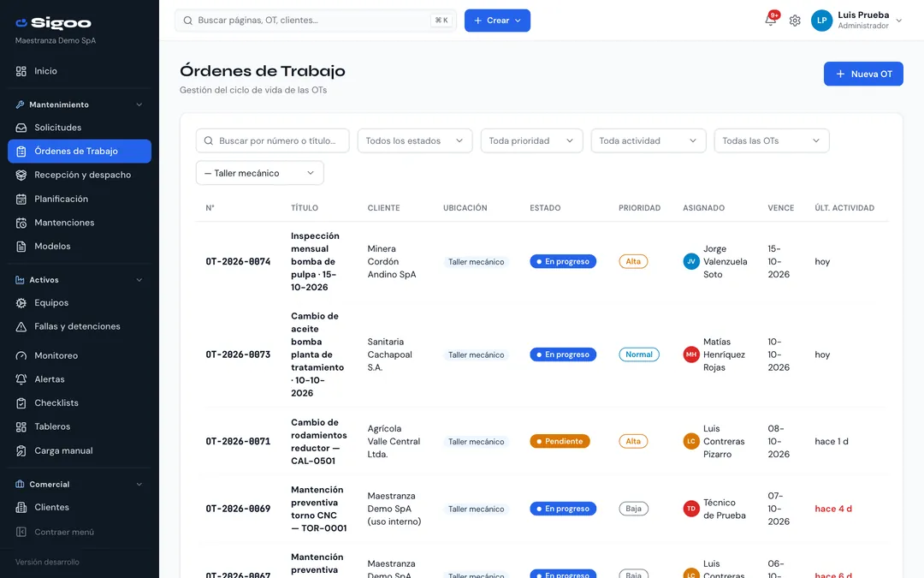Click the Clientes building icon

[x=21, y=507]
